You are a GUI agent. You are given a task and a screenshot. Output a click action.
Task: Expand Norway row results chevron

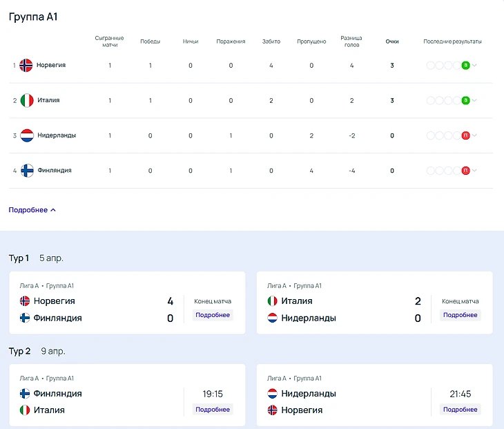click(475, 66)
